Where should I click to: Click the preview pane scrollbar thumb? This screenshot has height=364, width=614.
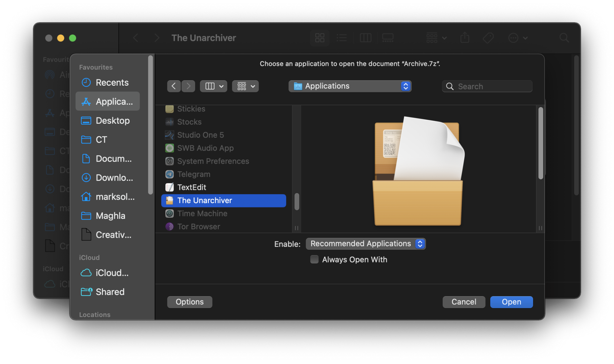tap(540, 143)
